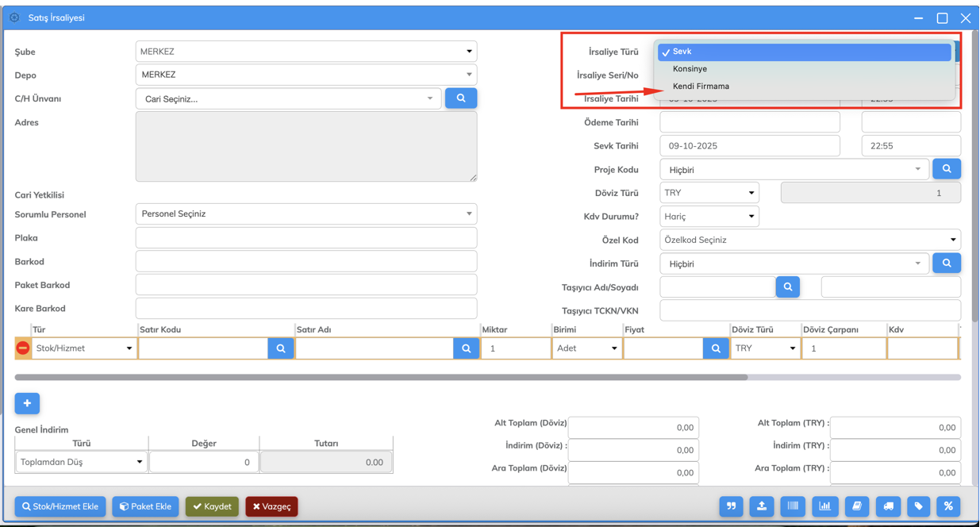Click the quote icon button in bottom toolbar
The width and height of the screenshot is (980, 527).
point(731,506)
